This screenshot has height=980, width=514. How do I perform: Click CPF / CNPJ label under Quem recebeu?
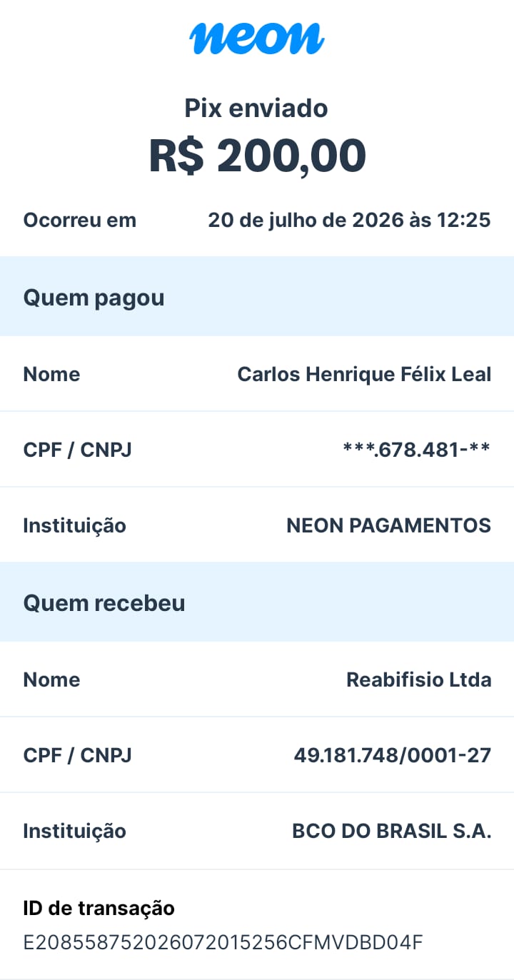click(x=78, y=755)
